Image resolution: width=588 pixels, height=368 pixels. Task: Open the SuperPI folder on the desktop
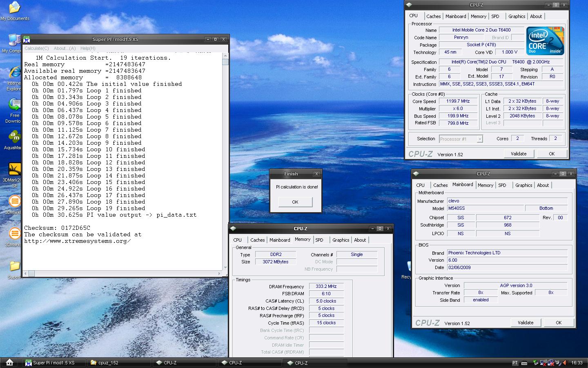pyautogui.click(x=14, y=270)
